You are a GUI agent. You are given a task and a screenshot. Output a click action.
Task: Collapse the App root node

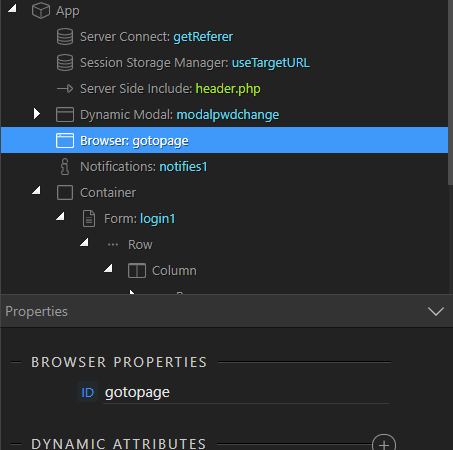pos(12,8)
